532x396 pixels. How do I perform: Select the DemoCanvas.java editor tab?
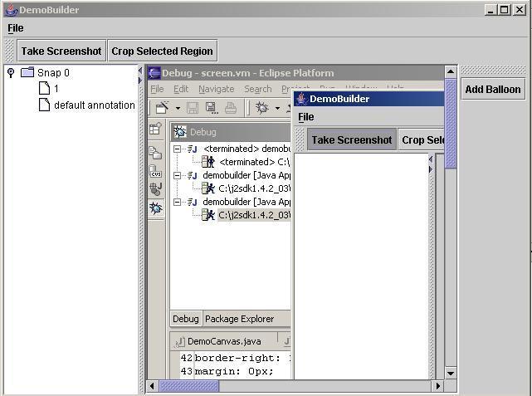(x=224, y=341)
